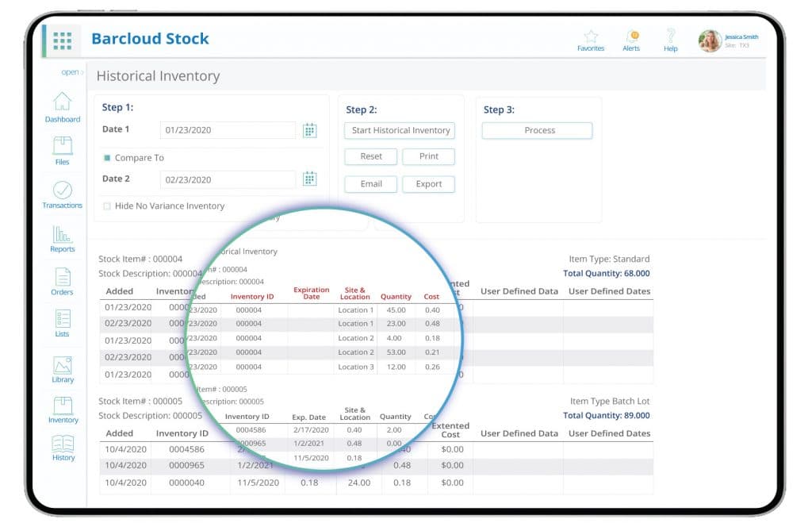Enable Hide No Variance Inventory checkbox
The image size is (812, 523).
[107, 206]
